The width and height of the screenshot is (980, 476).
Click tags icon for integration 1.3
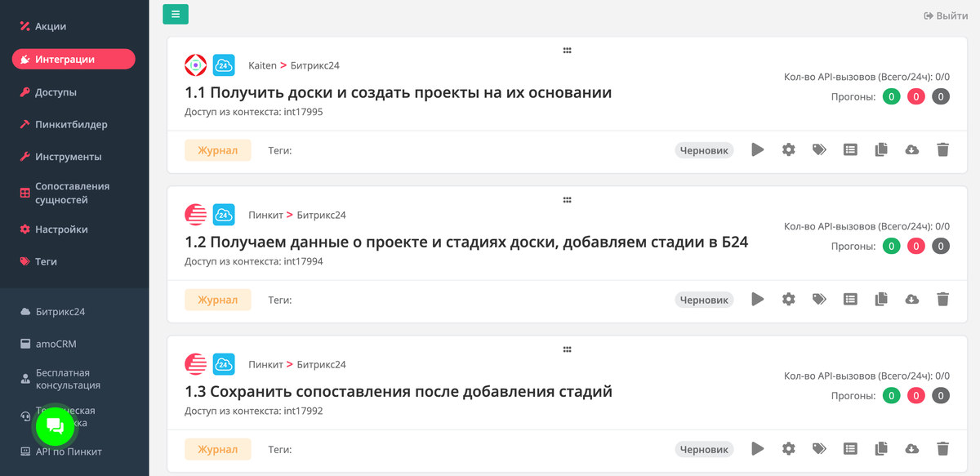pos(819,448)
